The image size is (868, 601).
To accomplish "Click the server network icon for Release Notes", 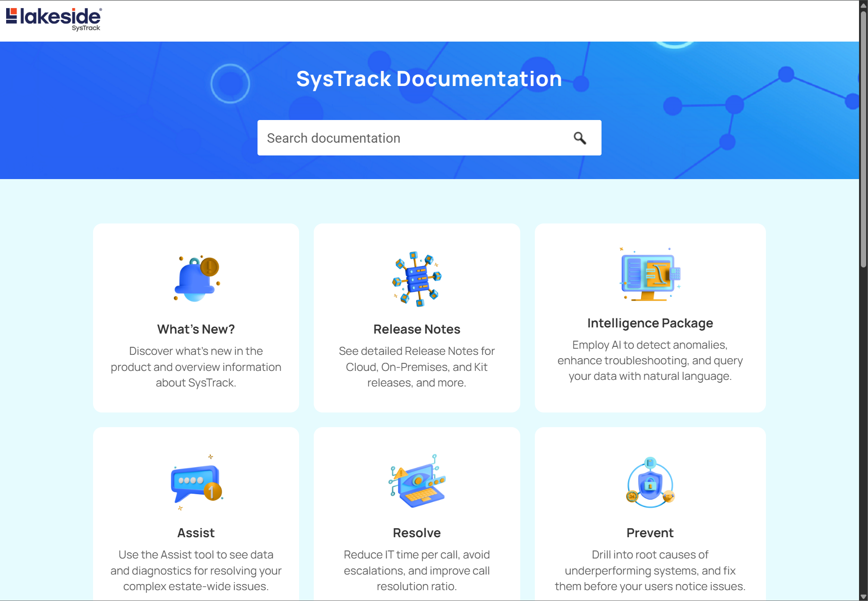I will pyautogui.click(x=417, y=279).
